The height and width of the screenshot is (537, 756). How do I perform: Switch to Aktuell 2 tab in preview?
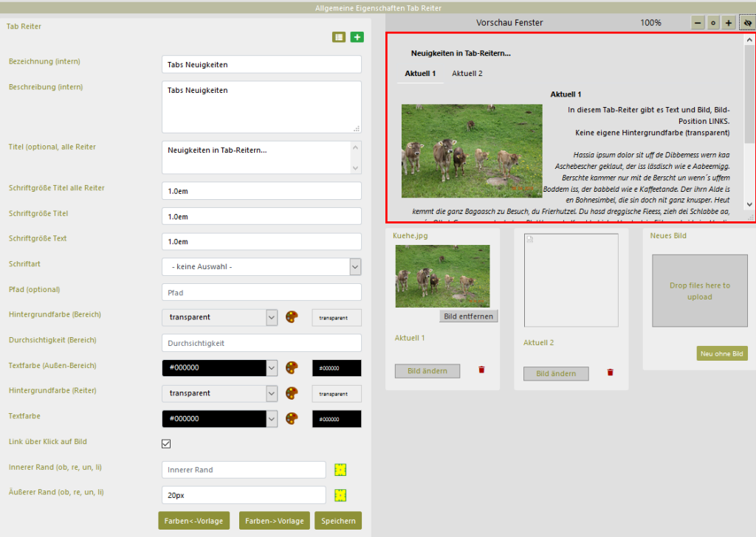[x=467, y=74]
